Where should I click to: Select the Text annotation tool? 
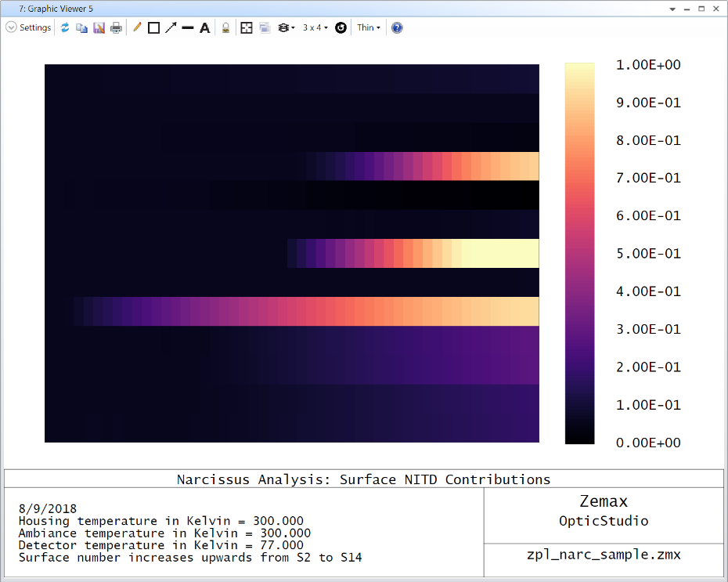coord(205,27)
